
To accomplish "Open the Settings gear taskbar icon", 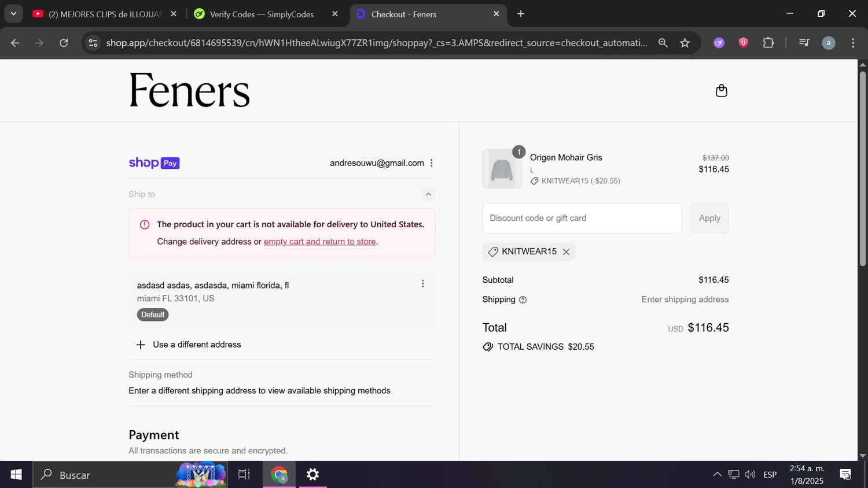I will click(x=313, y=475).
